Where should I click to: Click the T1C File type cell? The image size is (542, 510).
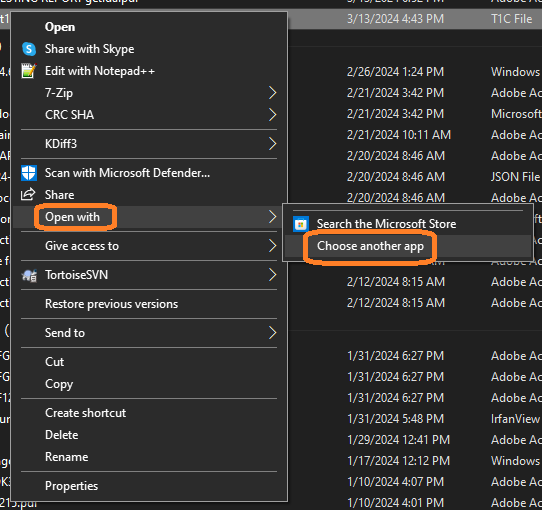(512, 19)
